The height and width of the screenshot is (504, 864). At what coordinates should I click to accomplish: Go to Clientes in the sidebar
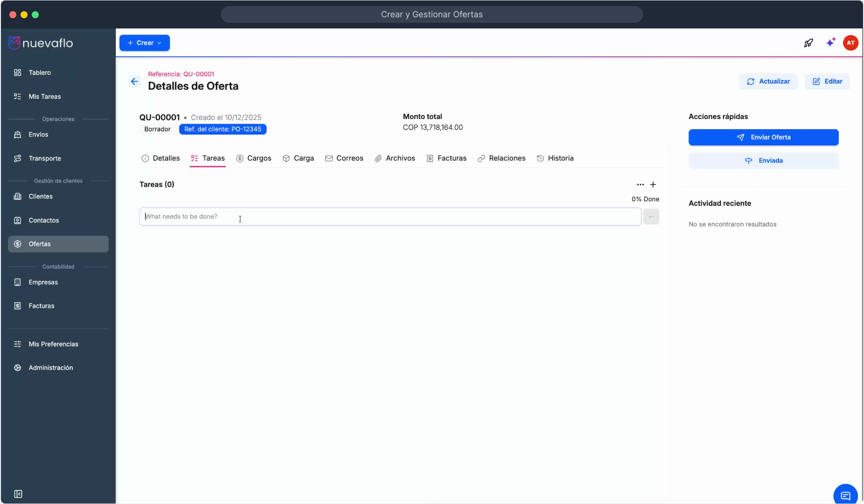click(x=41, y=196)
